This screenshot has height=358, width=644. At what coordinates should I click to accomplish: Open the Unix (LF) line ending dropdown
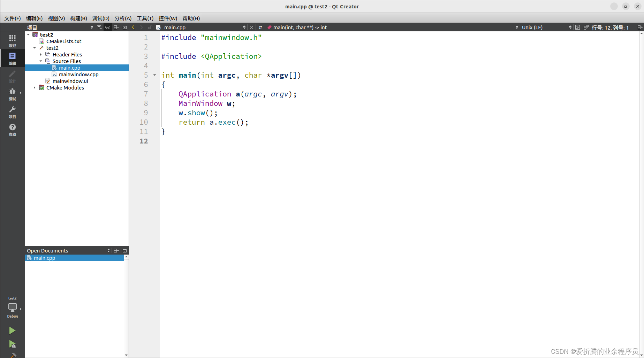click(546, 27)
